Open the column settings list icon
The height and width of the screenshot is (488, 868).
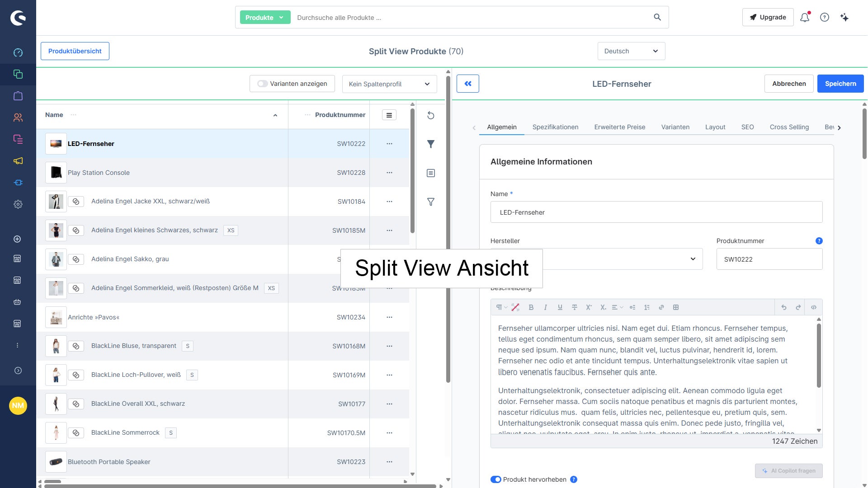[389, 115]
